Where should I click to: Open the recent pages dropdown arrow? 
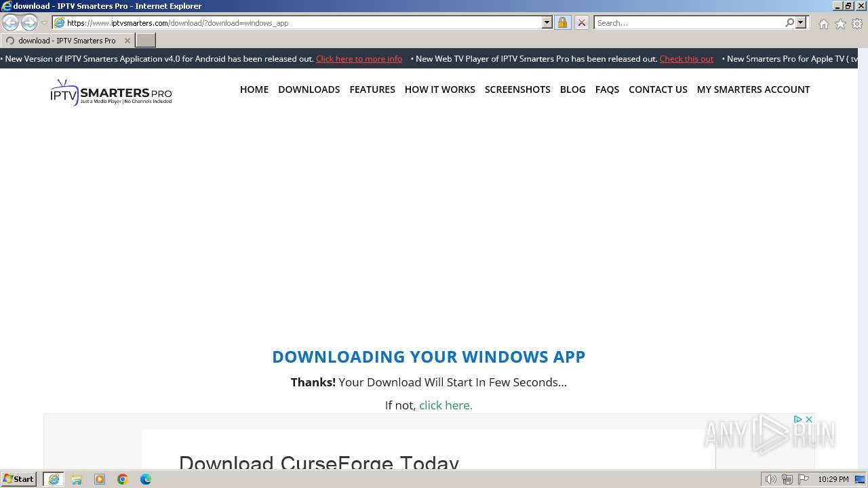45,22
